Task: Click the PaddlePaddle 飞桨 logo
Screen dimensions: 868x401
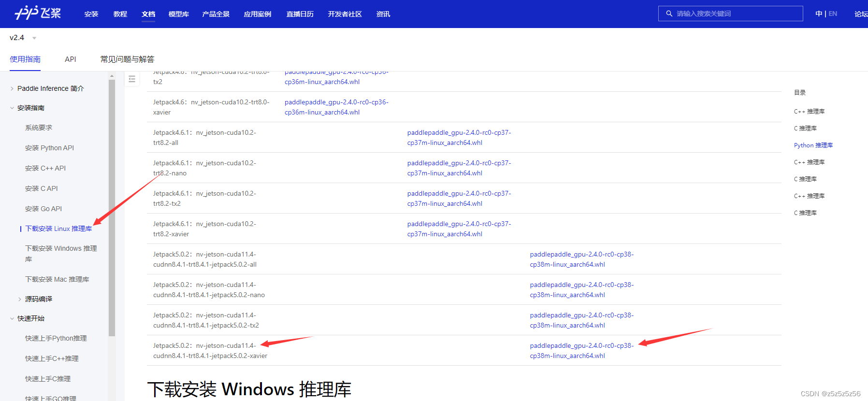Action: [38, 13]
